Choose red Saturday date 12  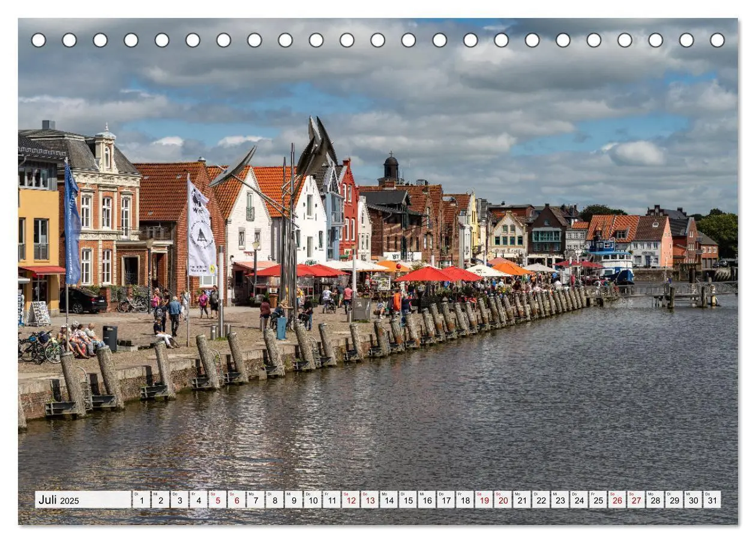pyautogui.click(x=350, y=500)
